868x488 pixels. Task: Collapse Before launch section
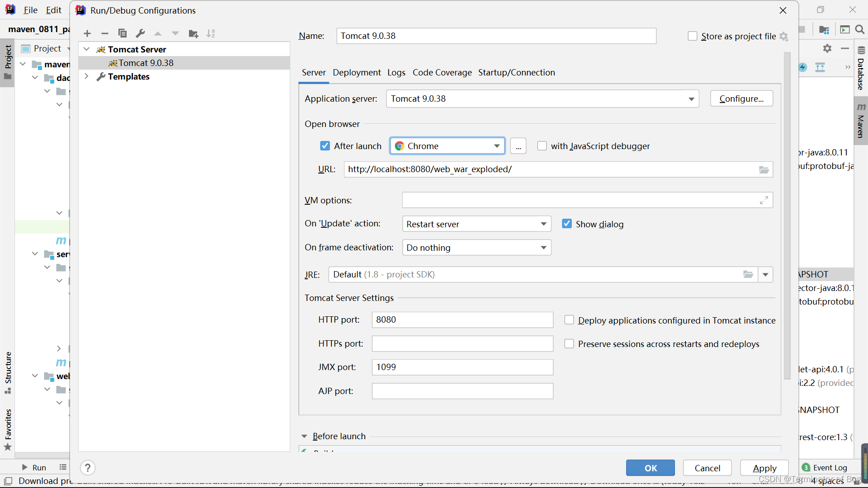click(304, 436)
